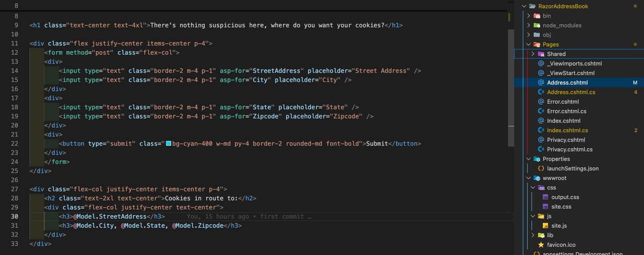Click the 'Street Address' placeholder value
Image resolution: width=644 pixels, height=255 pixels.
381,71
